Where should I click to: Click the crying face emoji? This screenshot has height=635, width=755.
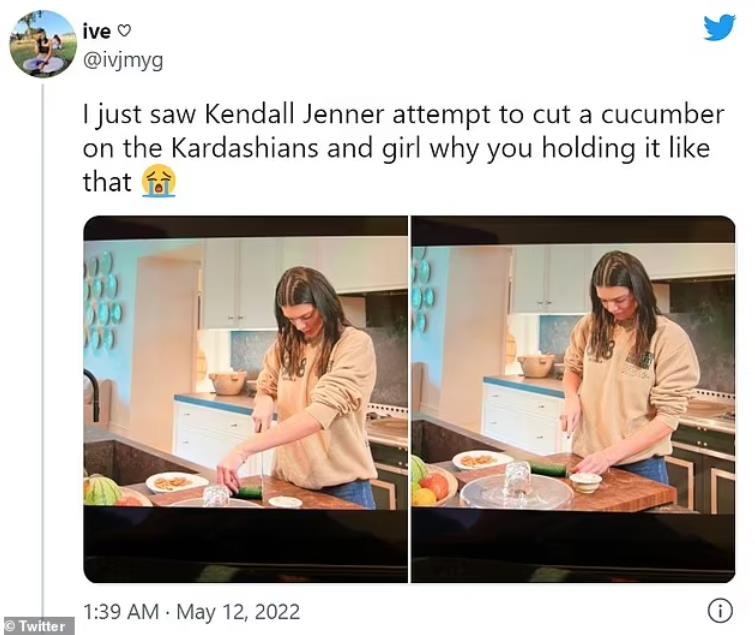pos(158,181)
